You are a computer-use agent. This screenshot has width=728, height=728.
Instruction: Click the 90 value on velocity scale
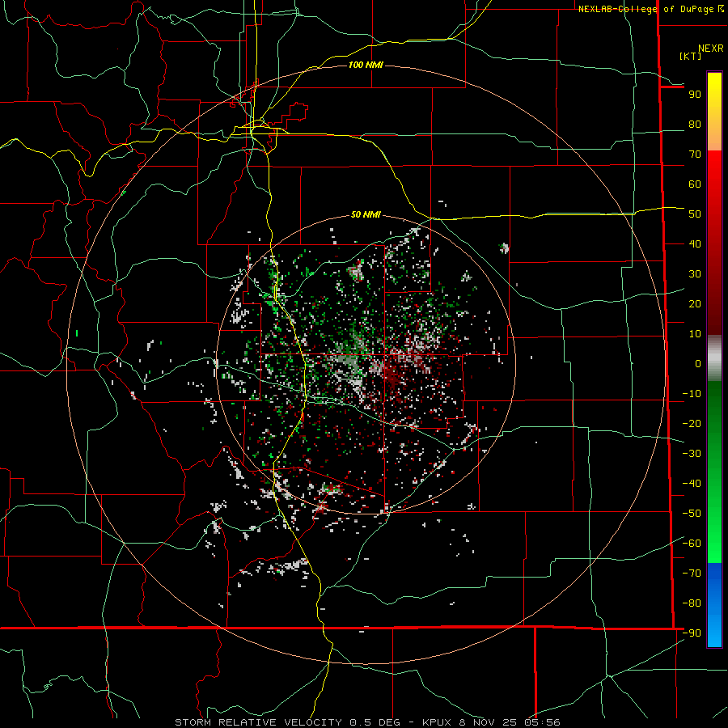click(x=695, y=95)
